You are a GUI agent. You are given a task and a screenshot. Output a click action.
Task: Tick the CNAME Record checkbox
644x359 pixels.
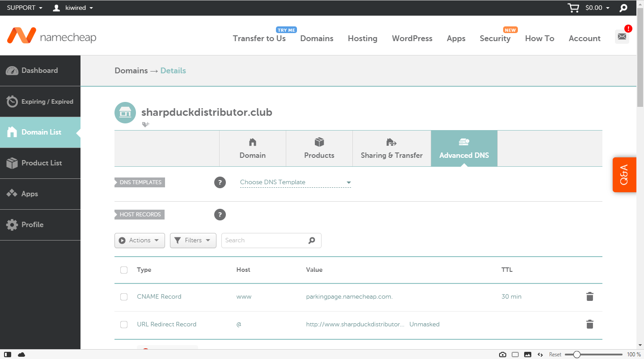124,297
